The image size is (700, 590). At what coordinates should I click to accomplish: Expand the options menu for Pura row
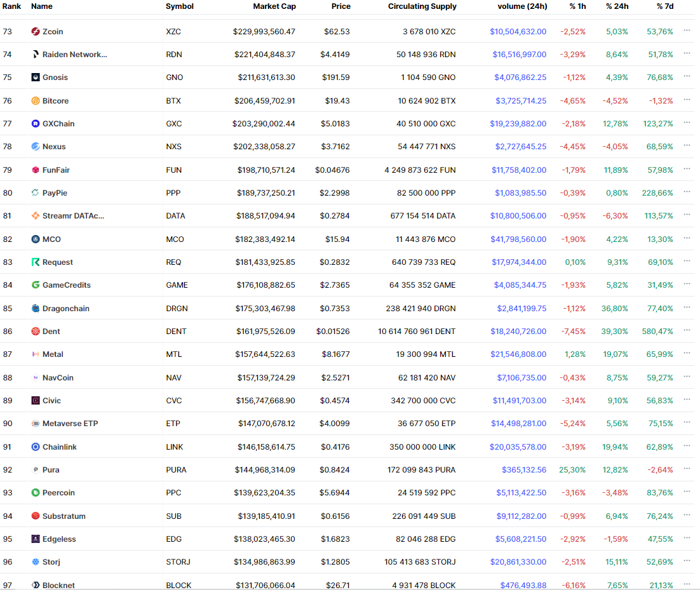pyautogui.click(x=687, y=469)
